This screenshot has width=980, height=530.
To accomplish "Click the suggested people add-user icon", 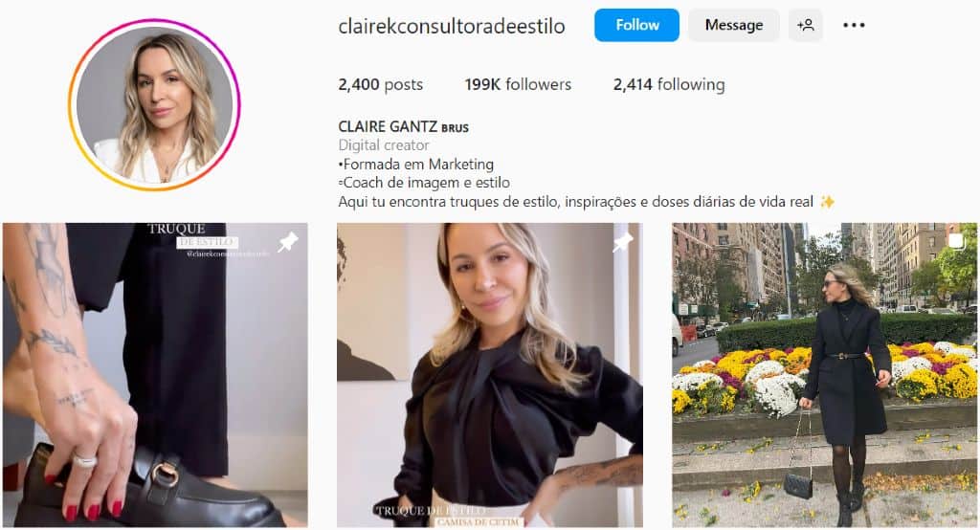I will coord(806,25).
